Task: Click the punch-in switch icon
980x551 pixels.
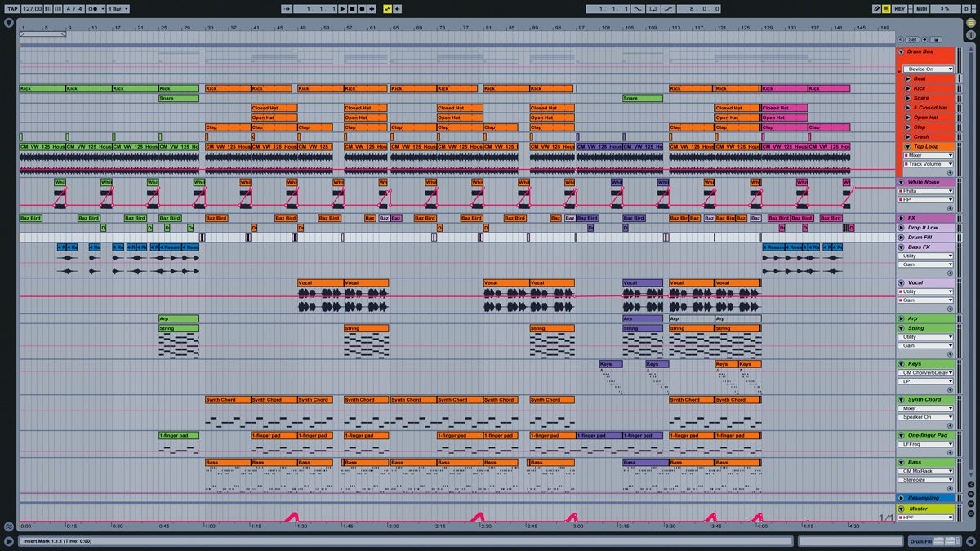Action: [x=638, y=7]
